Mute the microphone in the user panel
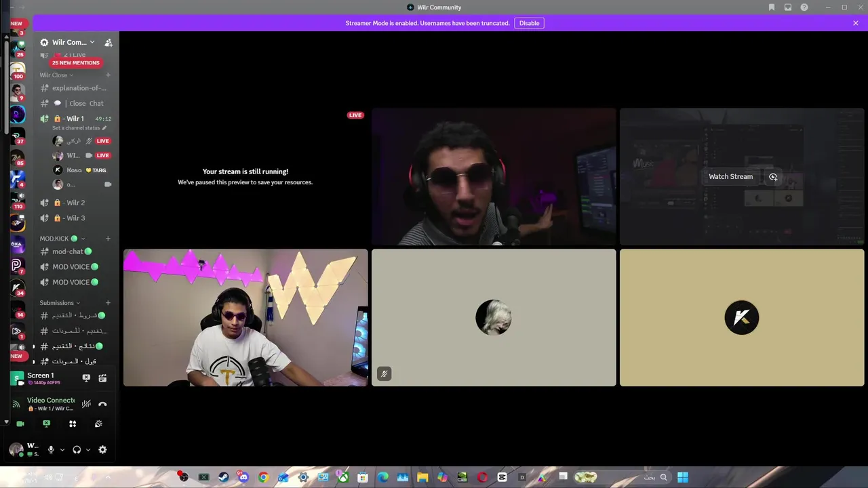 pyautogui.click(x=51, y=449)
